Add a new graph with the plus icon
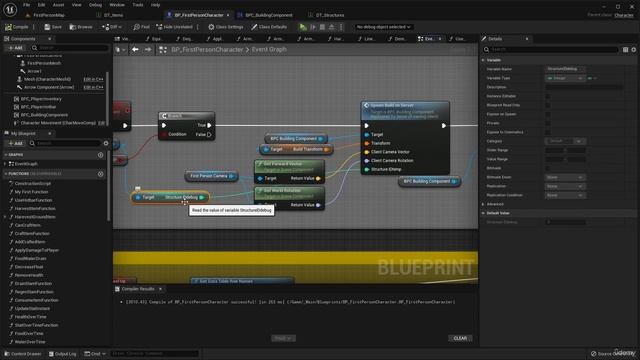640x360 pixels. pos(100,155)
